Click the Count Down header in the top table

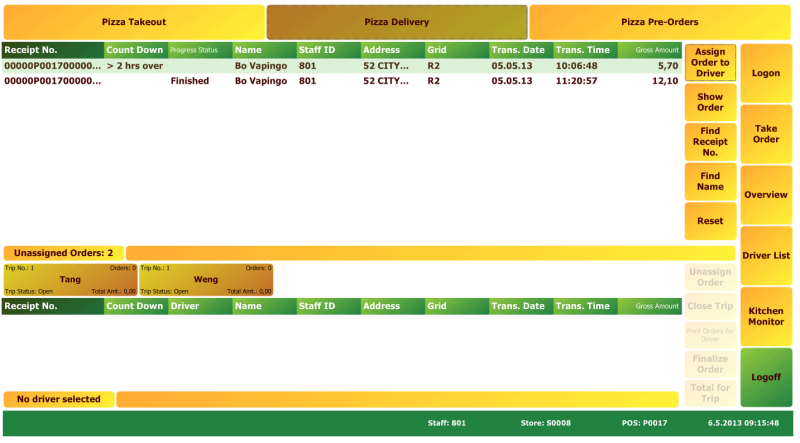[x=136, y=50]
